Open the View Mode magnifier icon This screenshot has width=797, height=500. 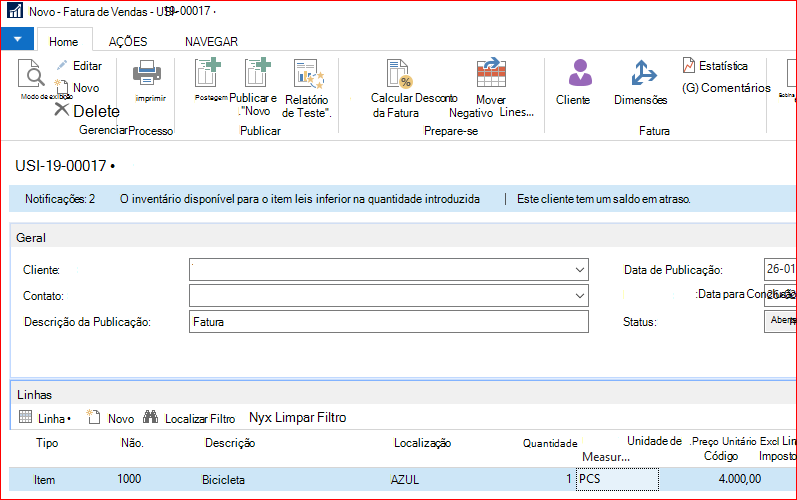(x=32, y=74)
